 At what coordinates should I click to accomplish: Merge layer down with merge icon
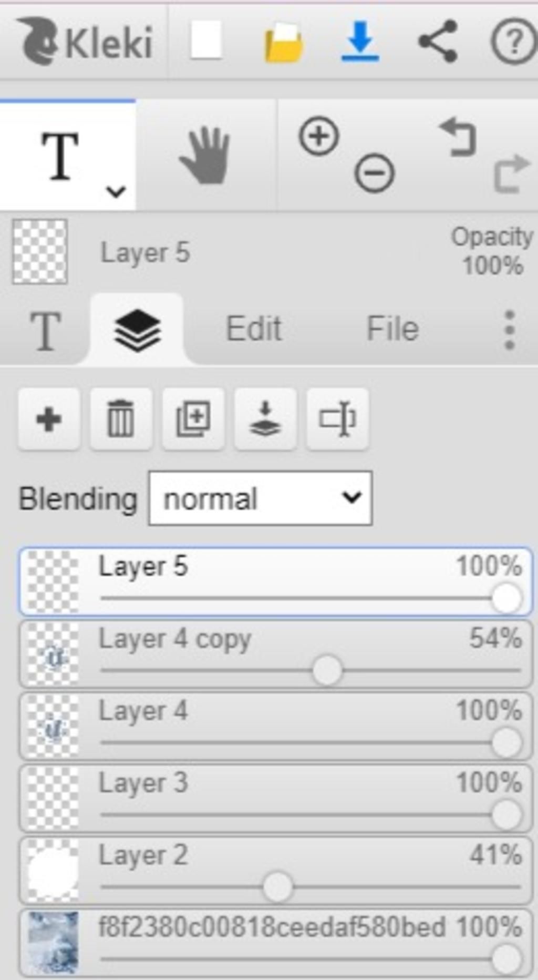coord(265,419)
